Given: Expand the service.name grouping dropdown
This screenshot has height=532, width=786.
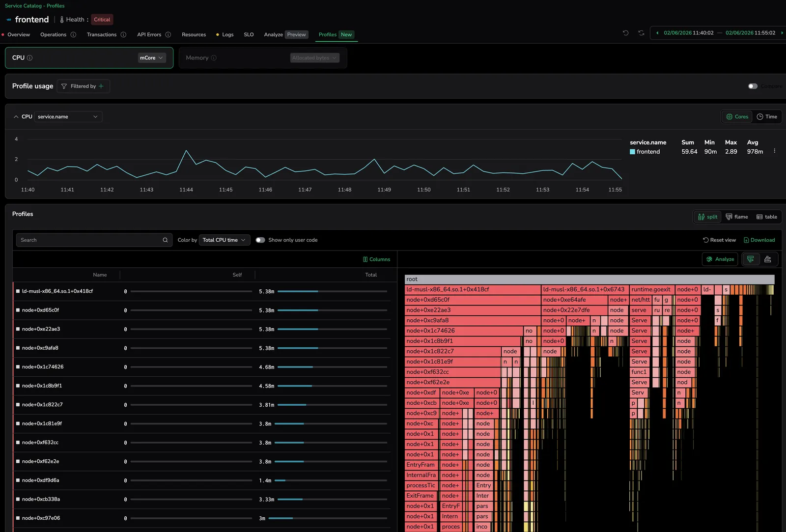Looking at the screenshot, I should 68,117.
